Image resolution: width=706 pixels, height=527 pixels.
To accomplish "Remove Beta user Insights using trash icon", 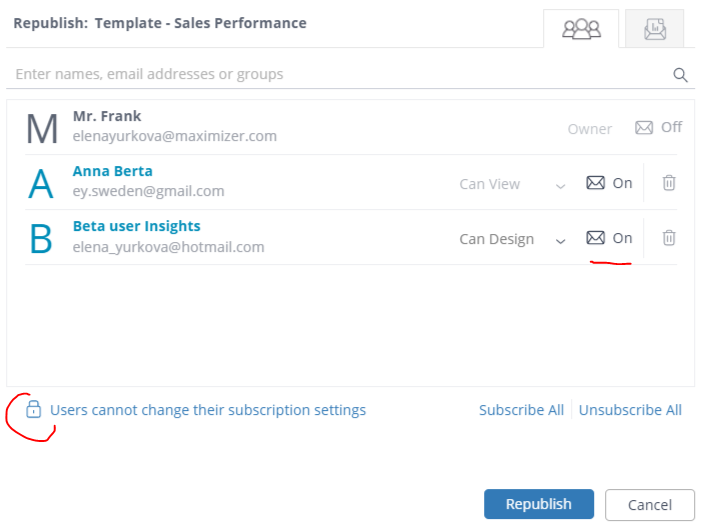I will point(669,238).
